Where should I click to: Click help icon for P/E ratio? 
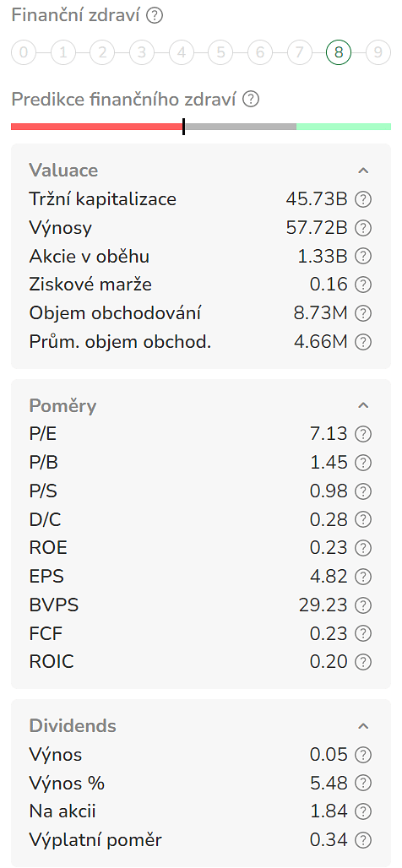[362, 435]
